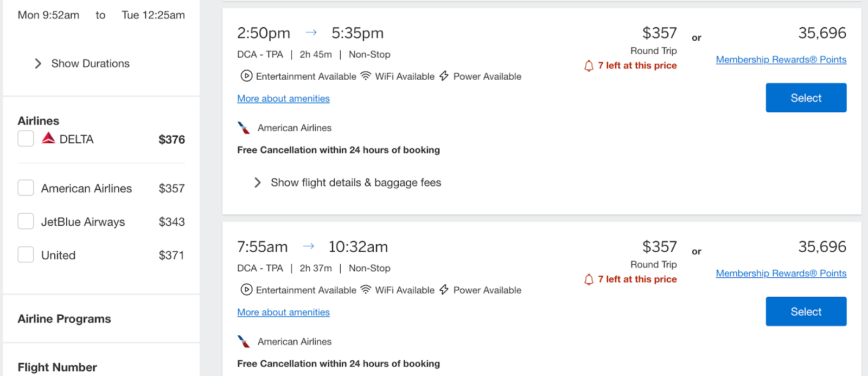Tick the United airline checkbox
868x376 pixels.
25,255
